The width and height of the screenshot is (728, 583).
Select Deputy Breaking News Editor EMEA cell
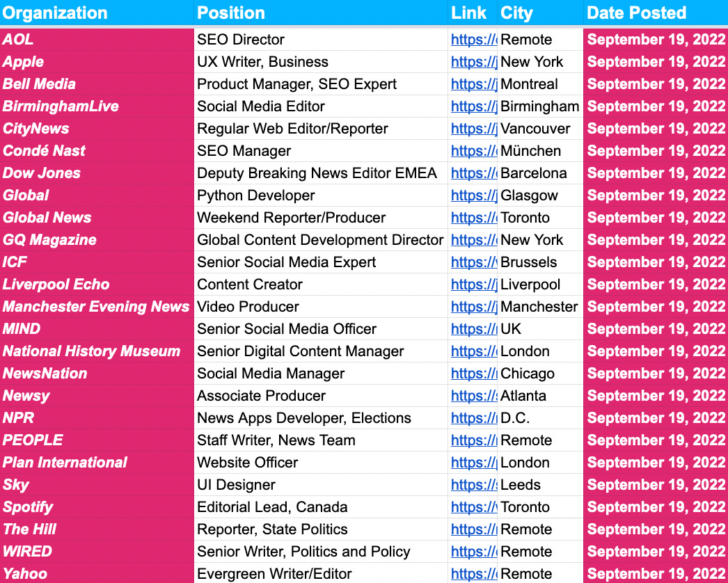click(x=321, y=173)
